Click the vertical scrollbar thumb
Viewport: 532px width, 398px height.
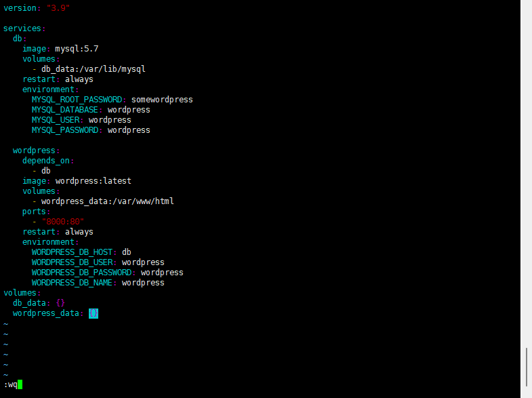click(x=526, y=367)
